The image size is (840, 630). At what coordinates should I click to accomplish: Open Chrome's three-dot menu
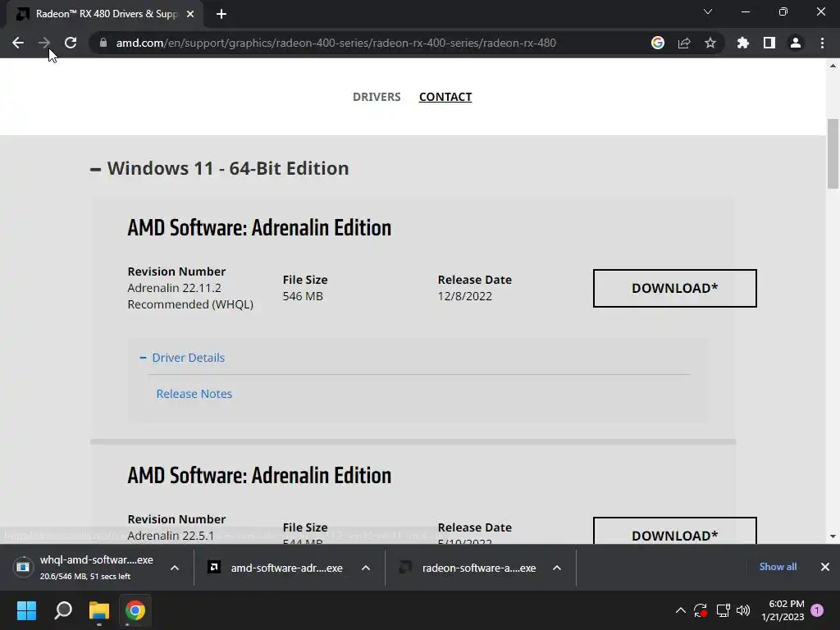pos(822,43)
